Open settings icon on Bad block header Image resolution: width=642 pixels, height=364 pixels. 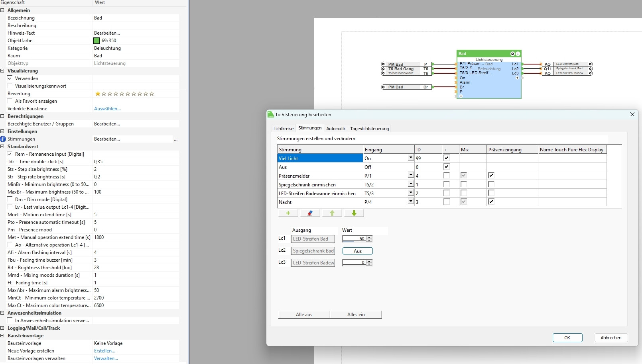coord(512,54)
